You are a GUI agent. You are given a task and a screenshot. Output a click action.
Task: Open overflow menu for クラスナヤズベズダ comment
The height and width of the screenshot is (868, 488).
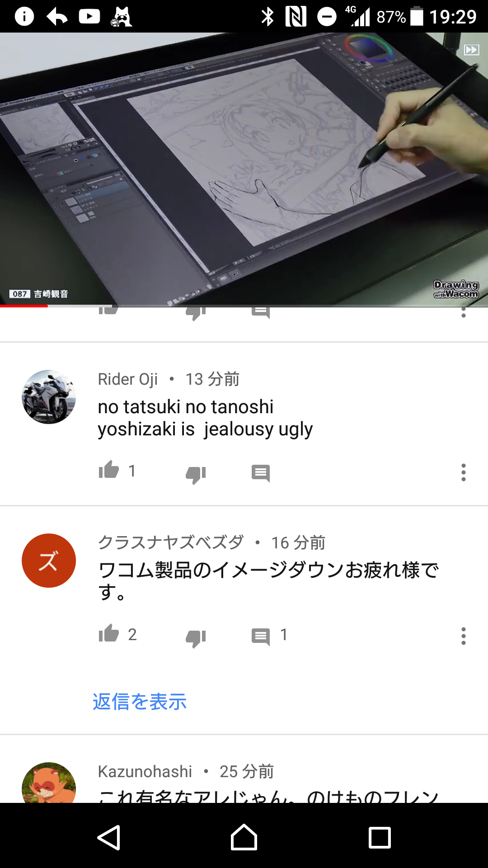point(463,636)
